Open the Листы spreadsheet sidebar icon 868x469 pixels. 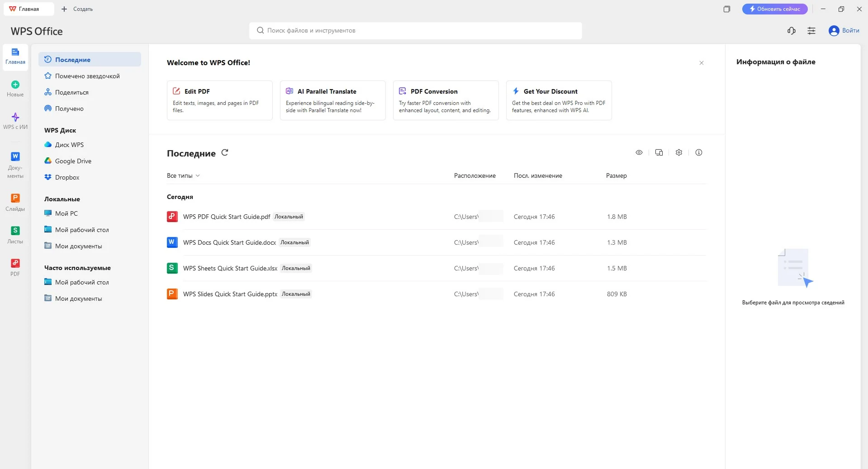15,234
